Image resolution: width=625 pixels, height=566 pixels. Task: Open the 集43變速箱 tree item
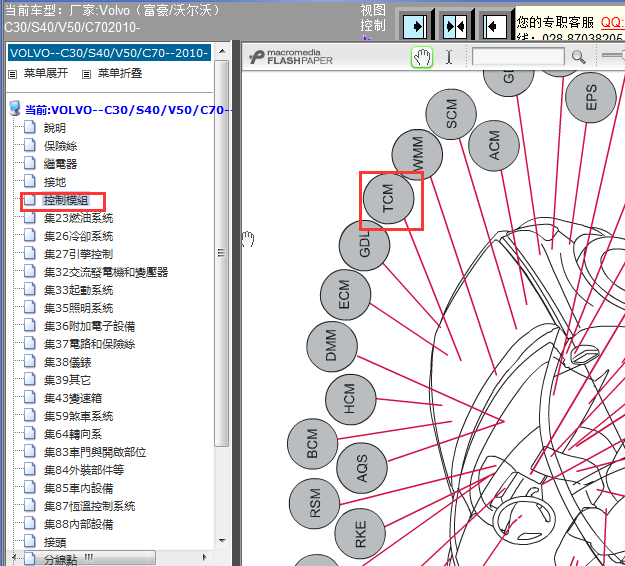[73, 398]
